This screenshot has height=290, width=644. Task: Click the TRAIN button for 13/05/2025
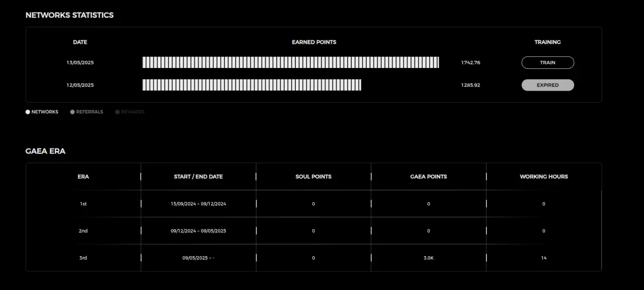[547, 62]
